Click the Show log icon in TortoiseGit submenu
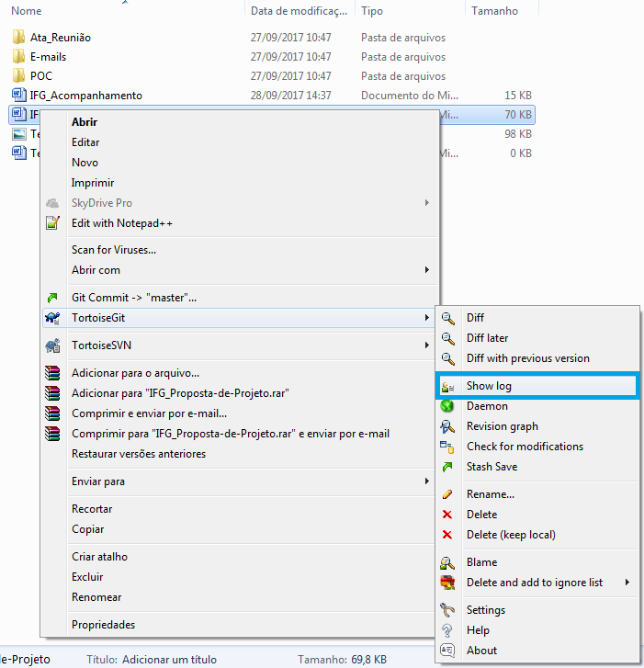 (447, 386)
